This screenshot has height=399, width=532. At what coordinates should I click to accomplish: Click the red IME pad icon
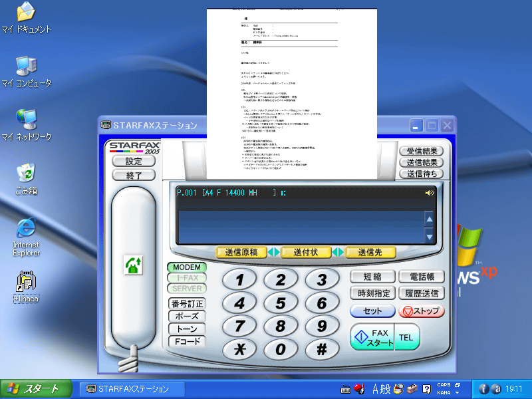[x=359, y=388]
